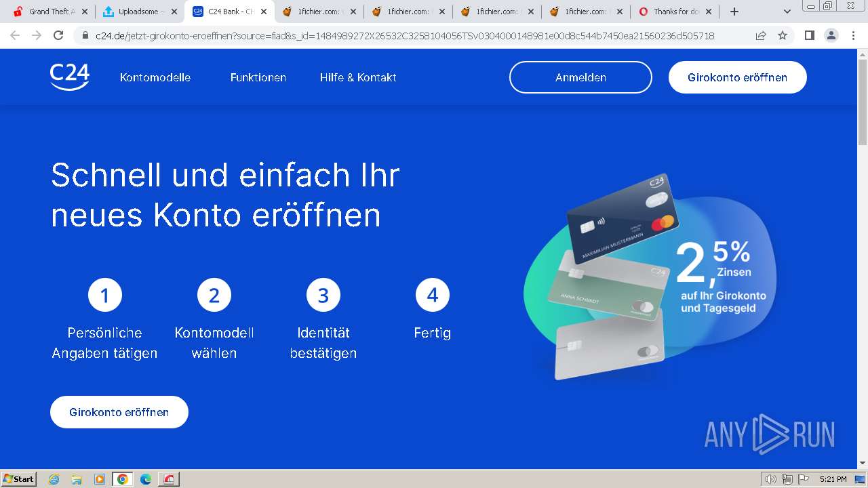Click Schnell und einfach headline

(x=225, y=195)
